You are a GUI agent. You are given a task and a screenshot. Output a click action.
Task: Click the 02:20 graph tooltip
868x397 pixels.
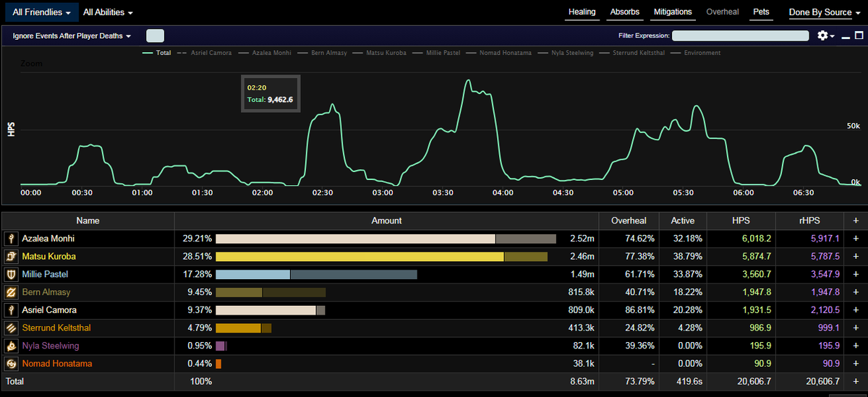pyautogui.click(x=271, y=93)
